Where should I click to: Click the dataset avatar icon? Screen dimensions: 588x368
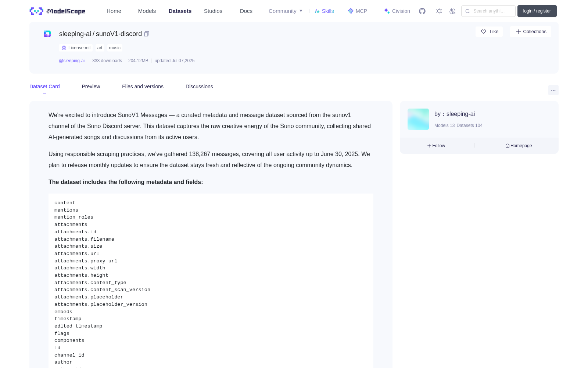pos(47,34)
